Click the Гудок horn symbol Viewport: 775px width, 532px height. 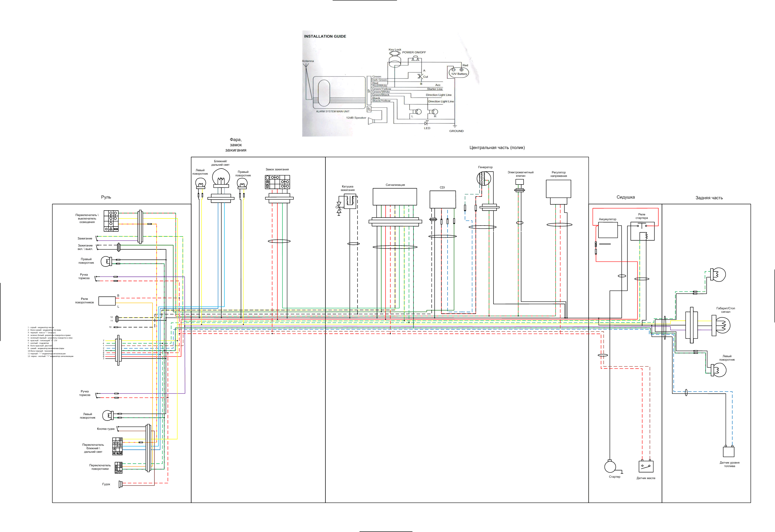121,484
